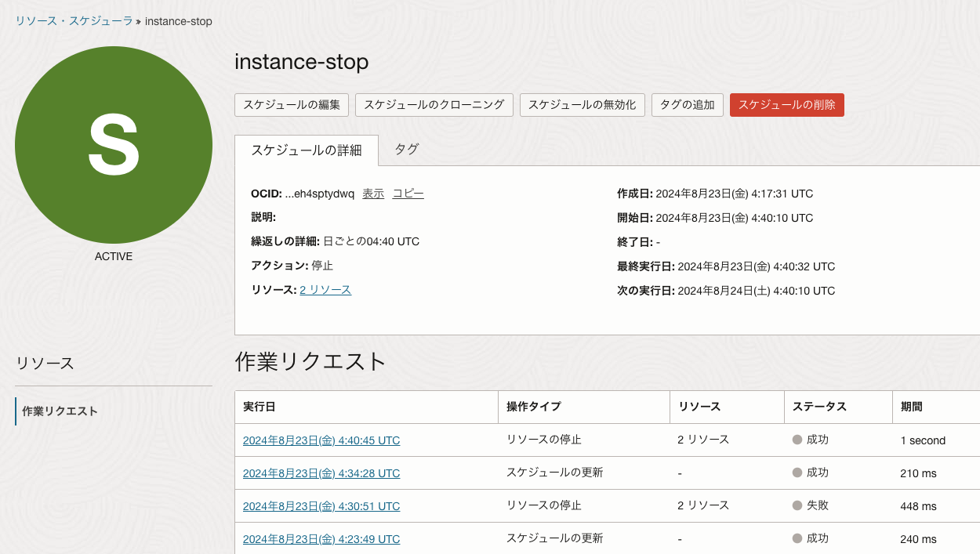Click the 失敗 status indicator dot

pos(797,505)
